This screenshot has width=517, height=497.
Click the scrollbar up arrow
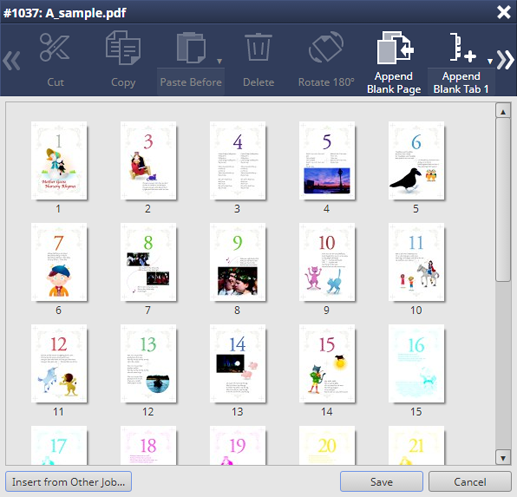(503, 111)
